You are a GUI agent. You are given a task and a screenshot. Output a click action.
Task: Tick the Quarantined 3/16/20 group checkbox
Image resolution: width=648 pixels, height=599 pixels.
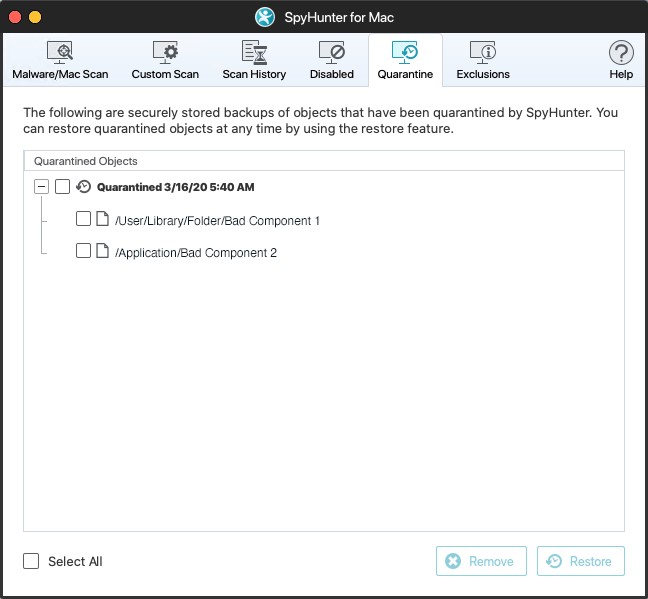[x=63, y=187]
